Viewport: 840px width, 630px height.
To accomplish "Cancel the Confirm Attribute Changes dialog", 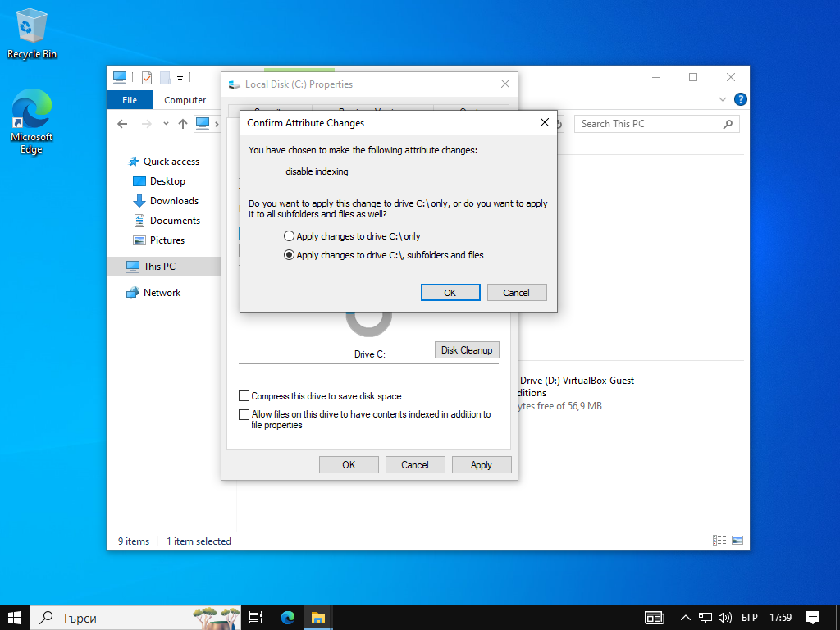I will pyautogui.click(x=516, y=293).
